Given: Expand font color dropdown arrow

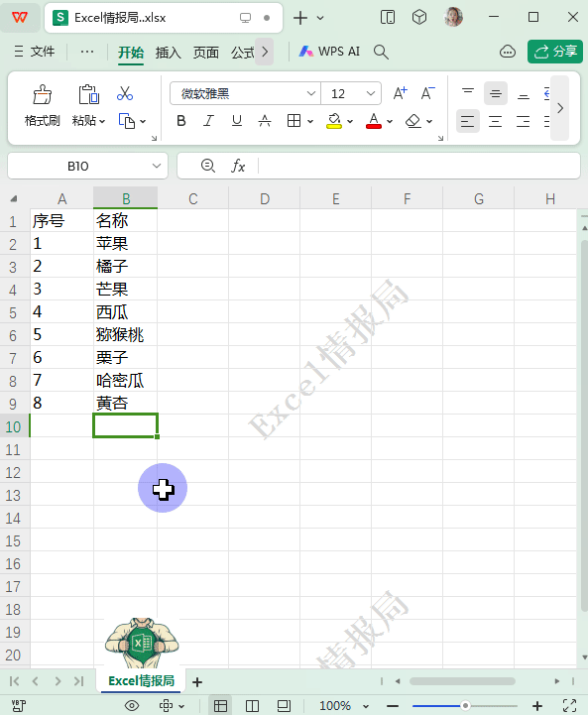Looking at the screenshot, I should tap(390, 121).
